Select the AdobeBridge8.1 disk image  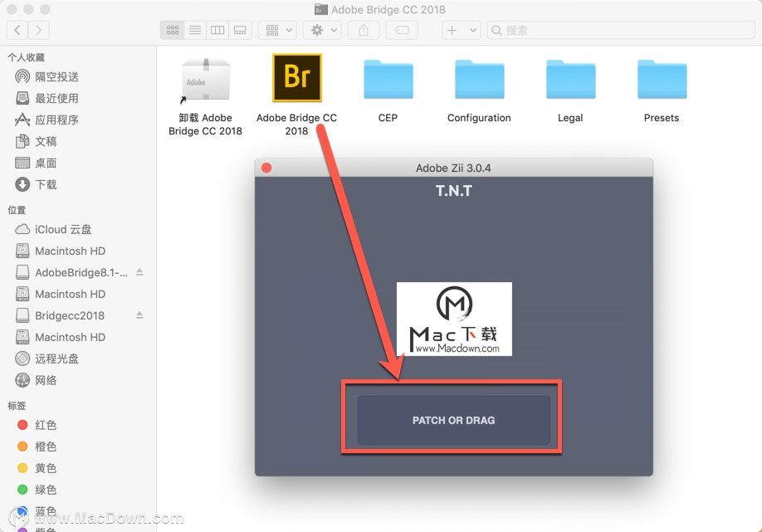pyautogui.click(x=72, y=272)
